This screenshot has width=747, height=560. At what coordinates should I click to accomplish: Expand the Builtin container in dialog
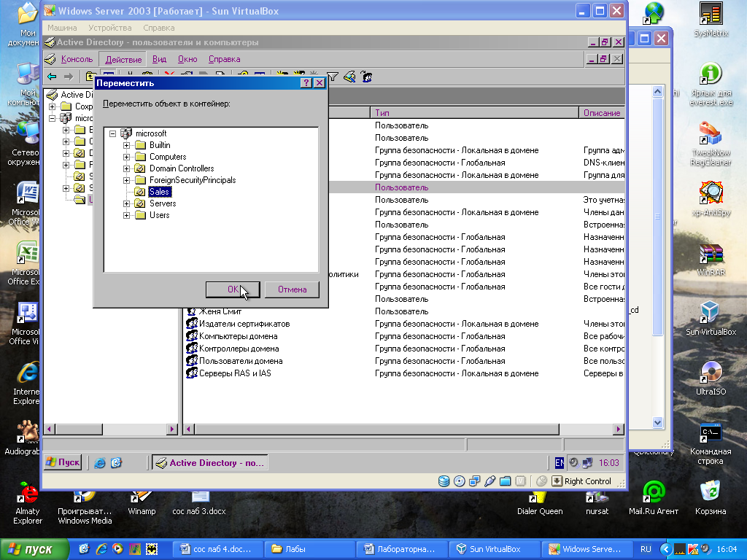coord(126,145)
